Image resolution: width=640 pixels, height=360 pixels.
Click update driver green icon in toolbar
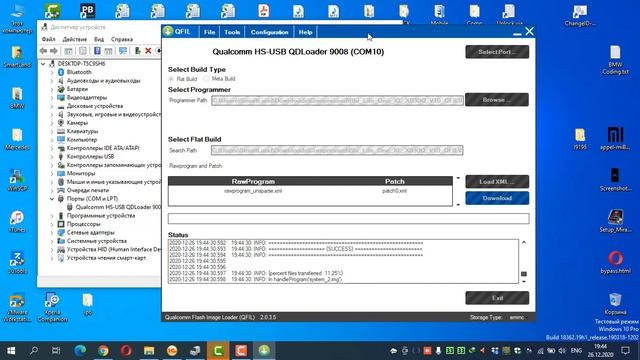point(138,51)
